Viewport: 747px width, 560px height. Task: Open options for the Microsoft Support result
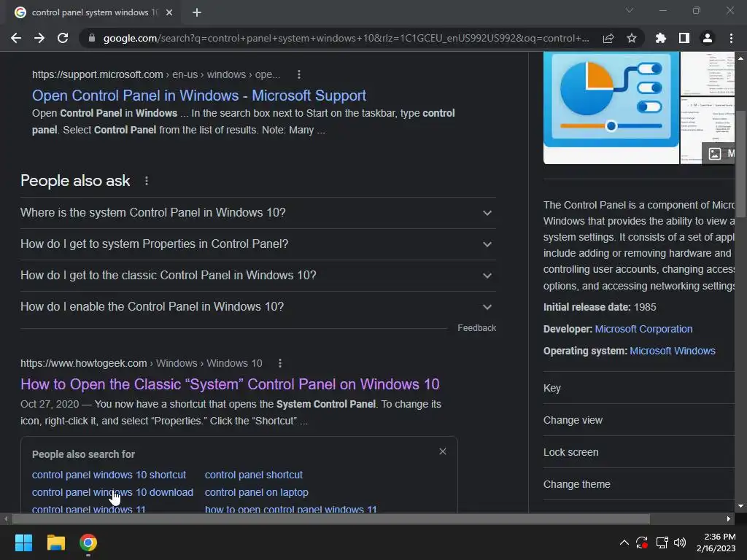pyautogui.click(x=298, y=74)
